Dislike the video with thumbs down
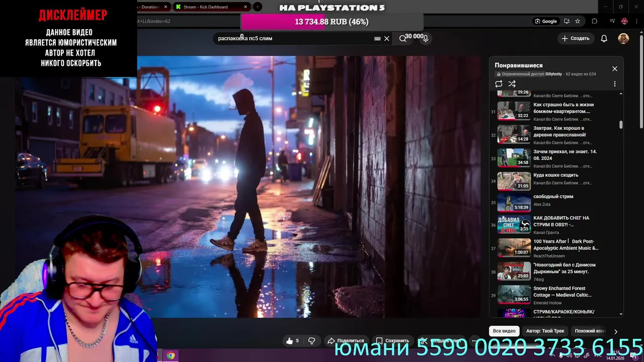 pyautogui.click(x=312, y=341)
